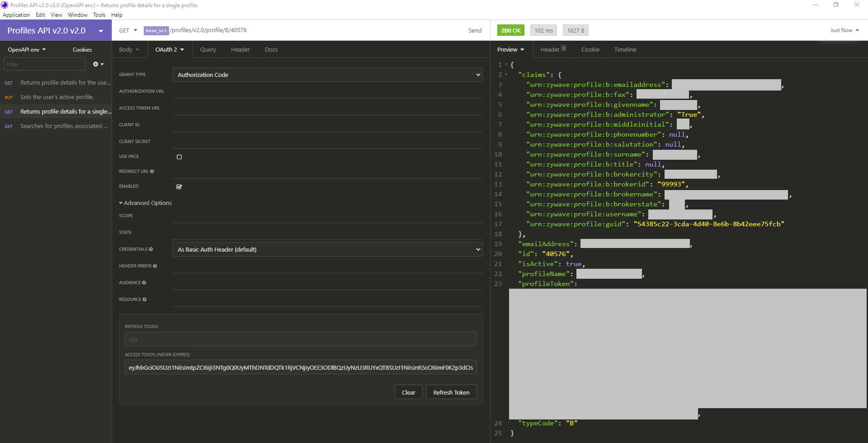Focus the Resource input field

pyautogui.click(x=327, y=300)
